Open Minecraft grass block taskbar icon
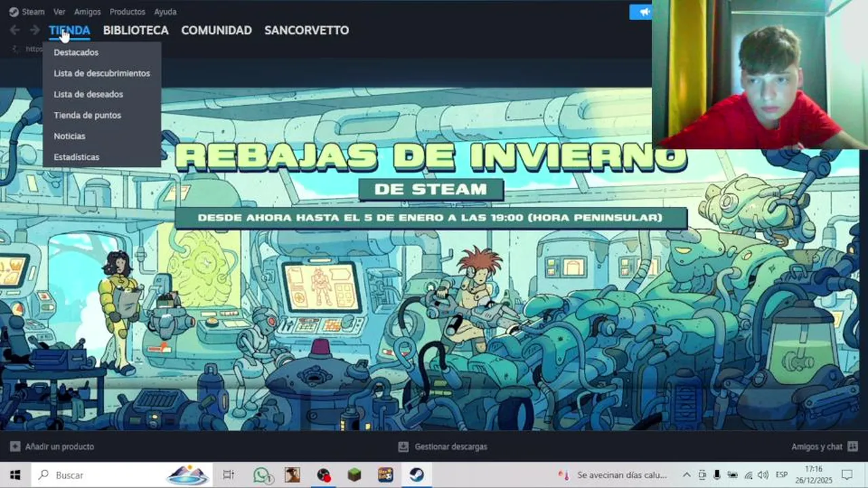The image size is (868, 488). coord(355,475)
